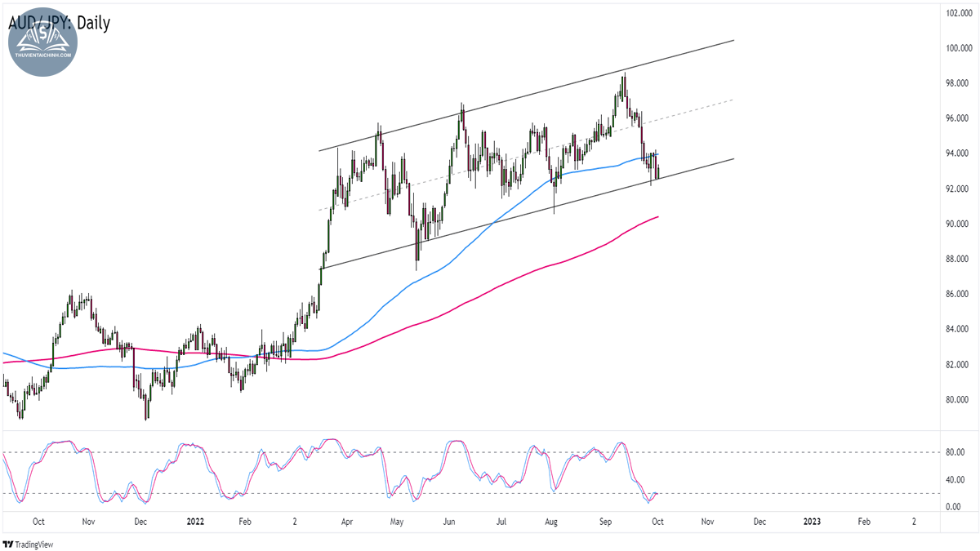Click the Dec label before 2023
980x551 pixels.
pos(759,521)
